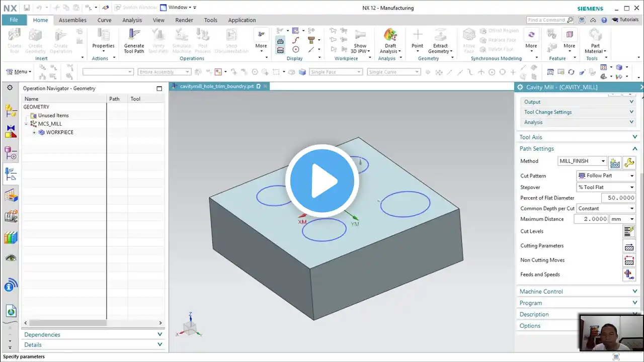Viewport: 644px width, 362px height.
Task: Expand the WORKPIECE tree node
Action: coord(34,133)
